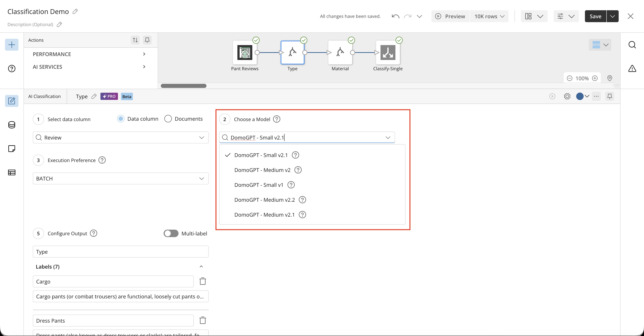Select the Type classification tile
Image resolution: width=644 pixels, height=336 pixels.
[x=293, y=53]
